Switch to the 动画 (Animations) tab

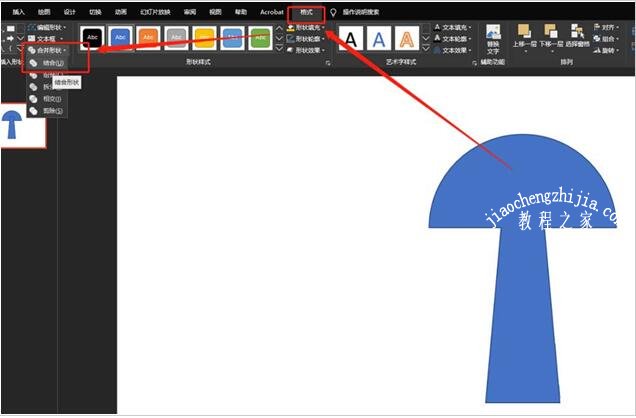pos(120,12)
